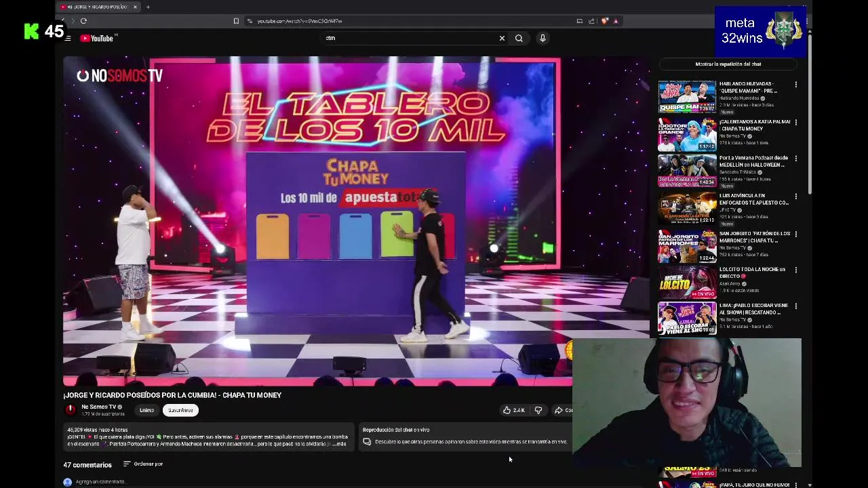The width and height of the screenshot is (868, 488).
Task: Click the user avatar beside comment box
Action: point(67,482)
